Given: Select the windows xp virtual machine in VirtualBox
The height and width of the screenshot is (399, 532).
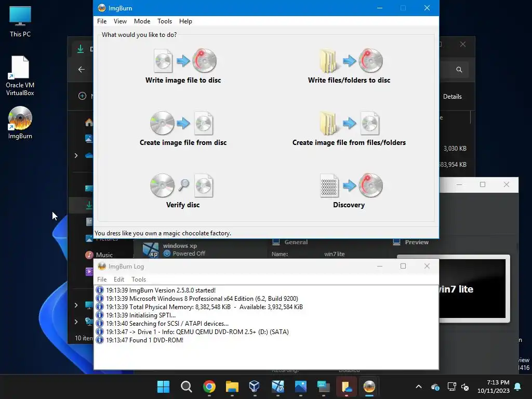Looking at the screenshot, I should click(x=200, y=250).
